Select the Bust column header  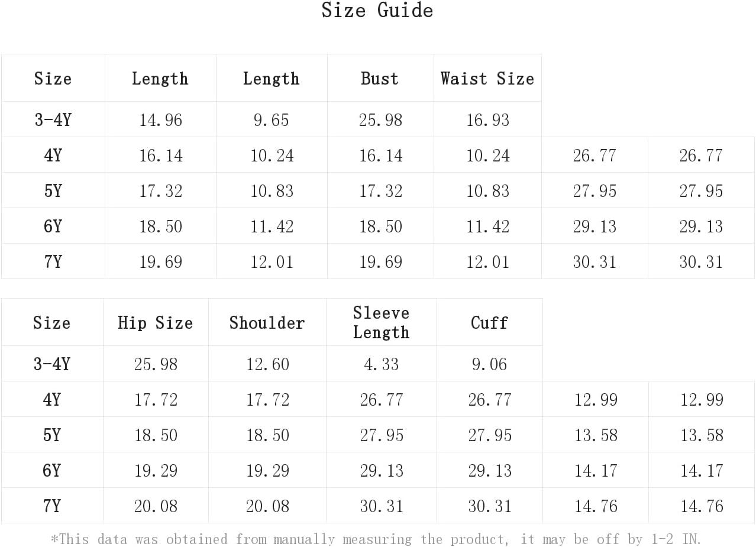pyautogui.click(x=380, y=79)
